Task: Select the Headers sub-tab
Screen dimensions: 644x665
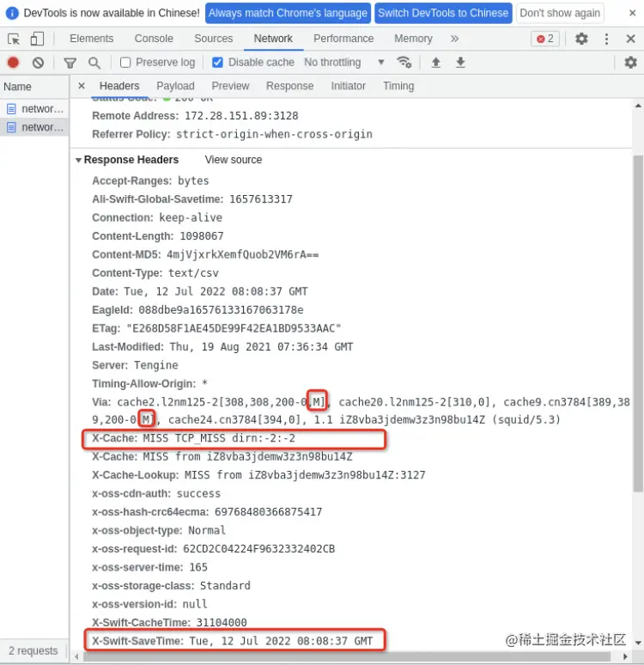Action: tap(119, 86)
